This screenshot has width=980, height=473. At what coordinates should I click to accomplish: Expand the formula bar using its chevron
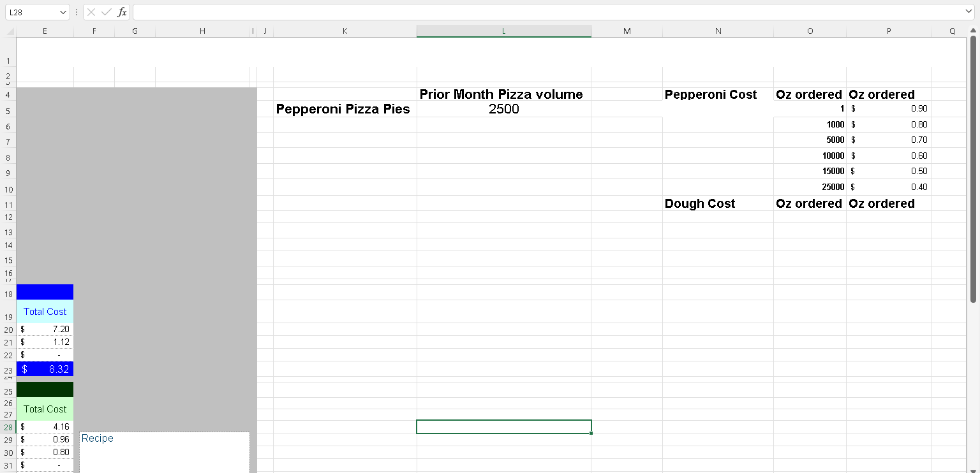coord(969,11)
